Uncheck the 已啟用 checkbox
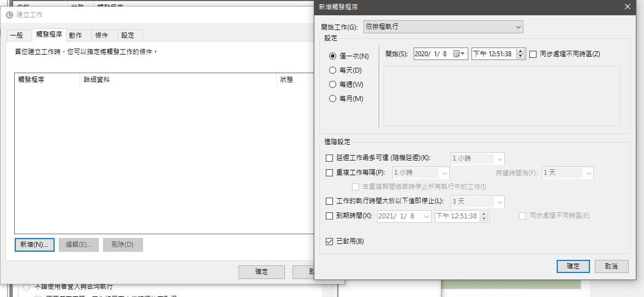This screenshot has height=297, width=644. pos(329,241)
